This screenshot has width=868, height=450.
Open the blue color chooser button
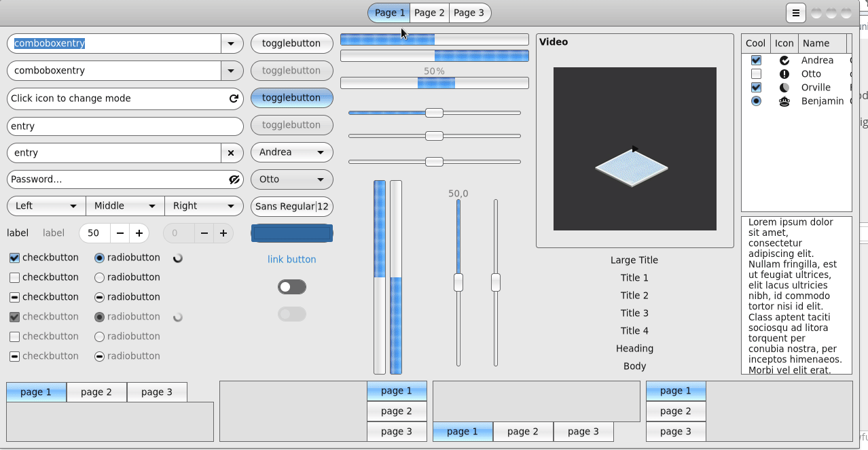pyautogui.click(x=292, y=233)
